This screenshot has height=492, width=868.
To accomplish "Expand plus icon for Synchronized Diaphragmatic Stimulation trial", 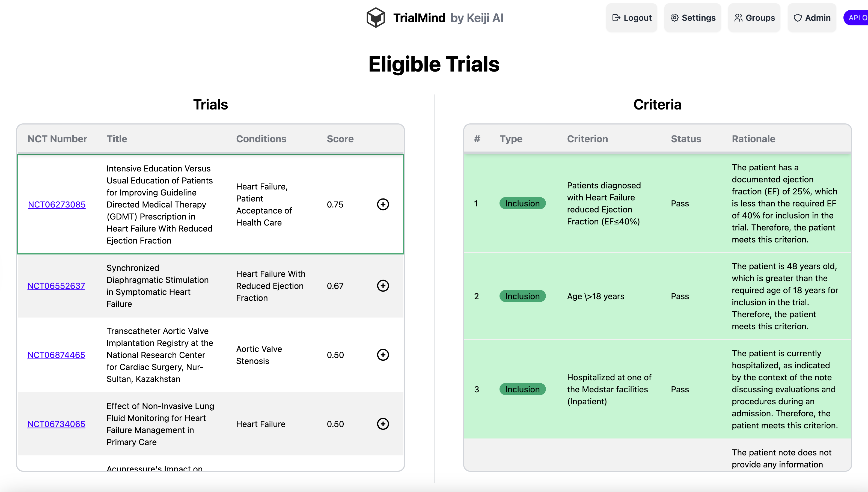I will (383, 286).
